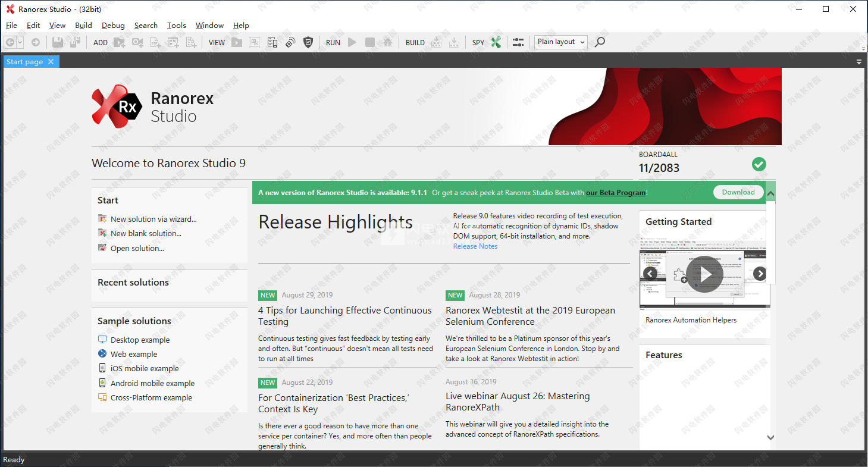Open article 4 Tips for Launching Effective Continuous Testing

pyautogui.click(x=345, y=316)
